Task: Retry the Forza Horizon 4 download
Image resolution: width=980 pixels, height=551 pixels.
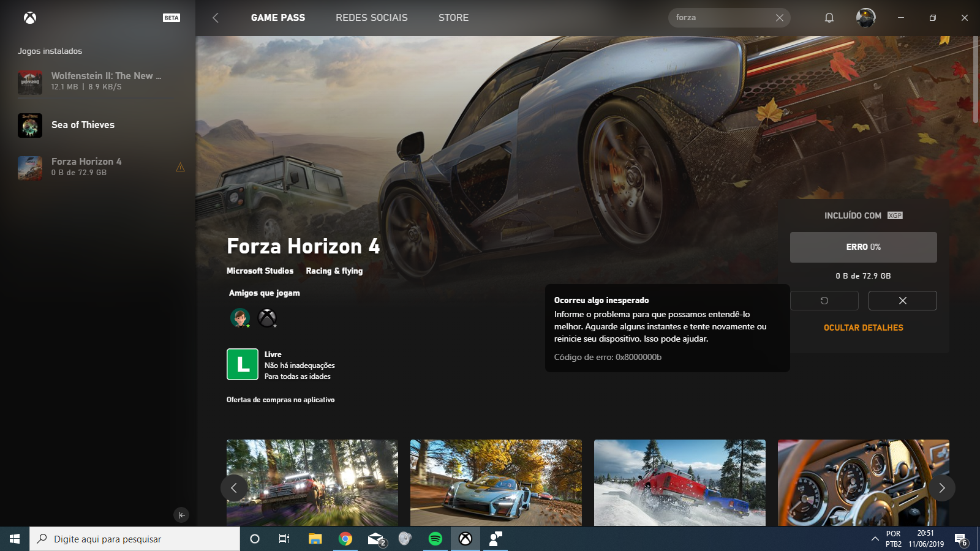Action: (x=824, y=301)
